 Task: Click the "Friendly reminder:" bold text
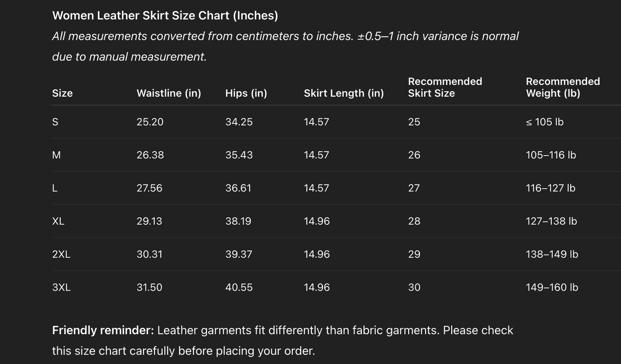click(103, 330)
